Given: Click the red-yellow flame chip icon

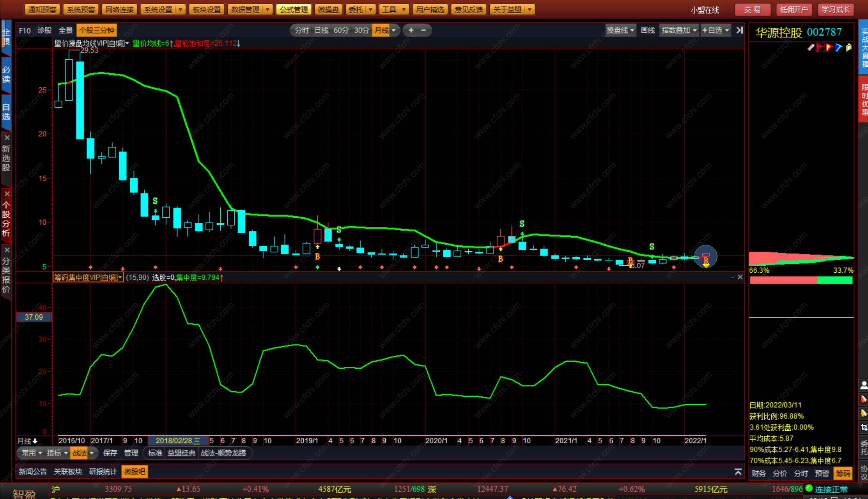Looking at the screenshot, I should (x=830, y=48).
